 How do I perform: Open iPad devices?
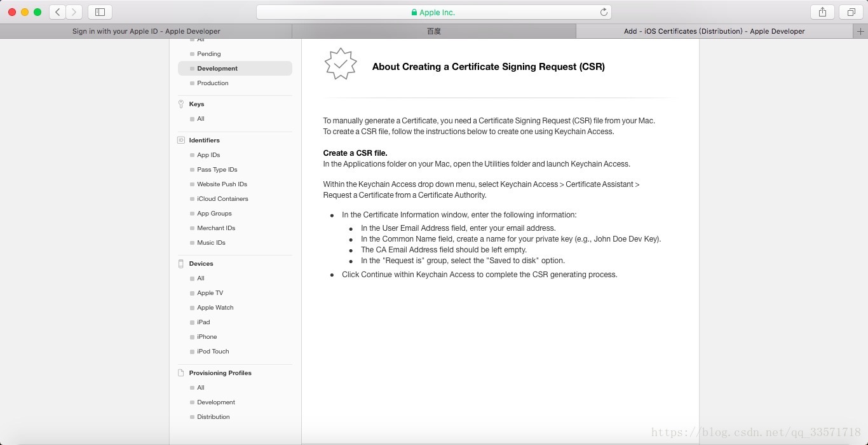pyautogui.click(x=203, y=322)
